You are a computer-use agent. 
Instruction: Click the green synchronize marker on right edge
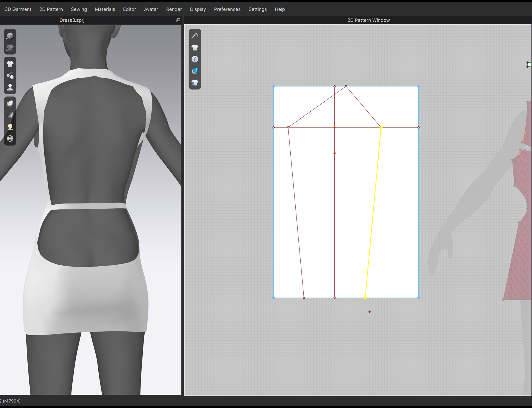coord(528,65)
